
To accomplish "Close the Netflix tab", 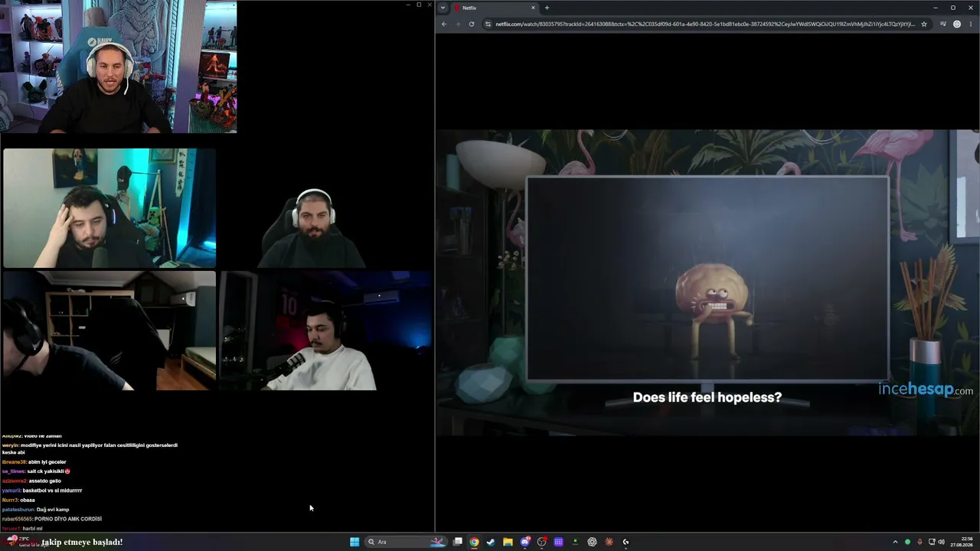I will click(x=533, y=8).
